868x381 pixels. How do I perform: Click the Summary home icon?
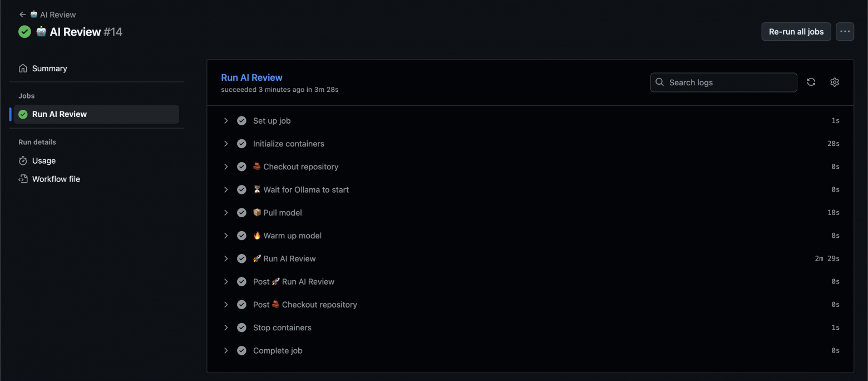click(23, 69)
